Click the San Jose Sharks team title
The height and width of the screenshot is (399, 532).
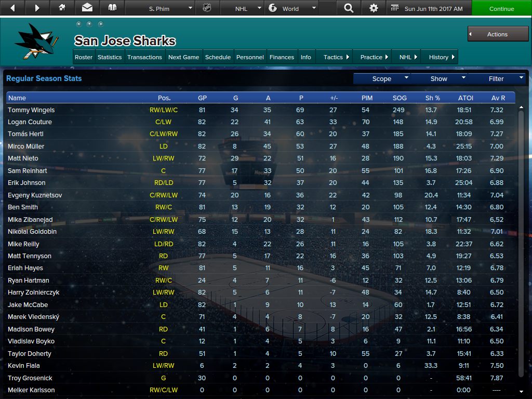(125, 41)
